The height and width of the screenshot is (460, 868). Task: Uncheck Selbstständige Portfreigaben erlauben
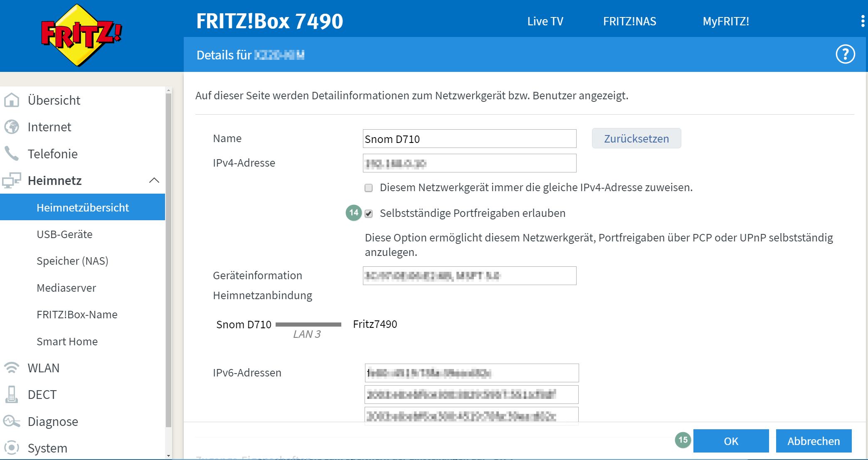(x=369, y=214)
